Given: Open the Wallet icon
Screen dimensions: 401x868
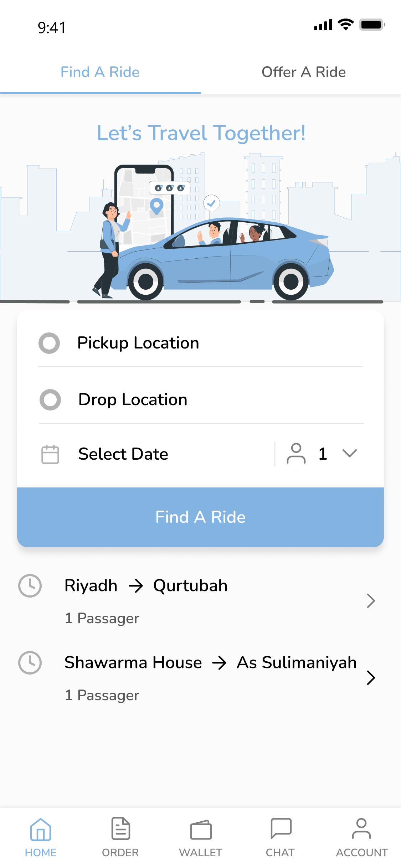Looking at the screenshot, I should (201, 830).
